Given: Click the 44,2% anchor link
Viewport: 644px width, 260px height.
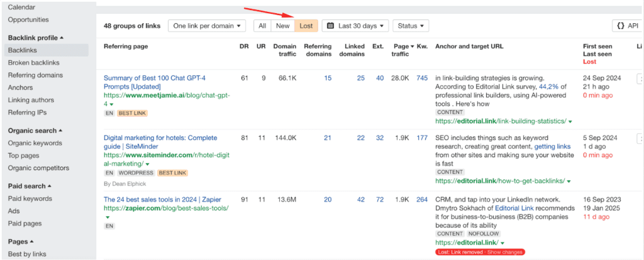Looking at the screenshot, I should [548, 87].
